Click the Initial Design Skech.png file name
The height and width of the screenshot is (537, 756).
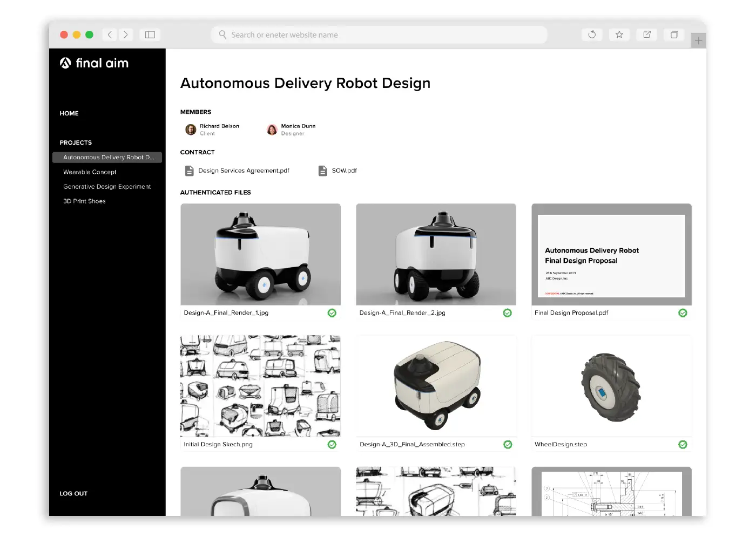(218, 445)
